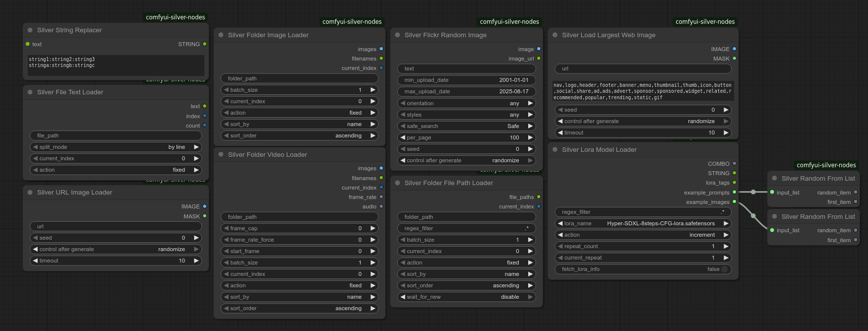Increase repeat_count on Lora Model Loader

pyautogui.click(x=726, y=247)
